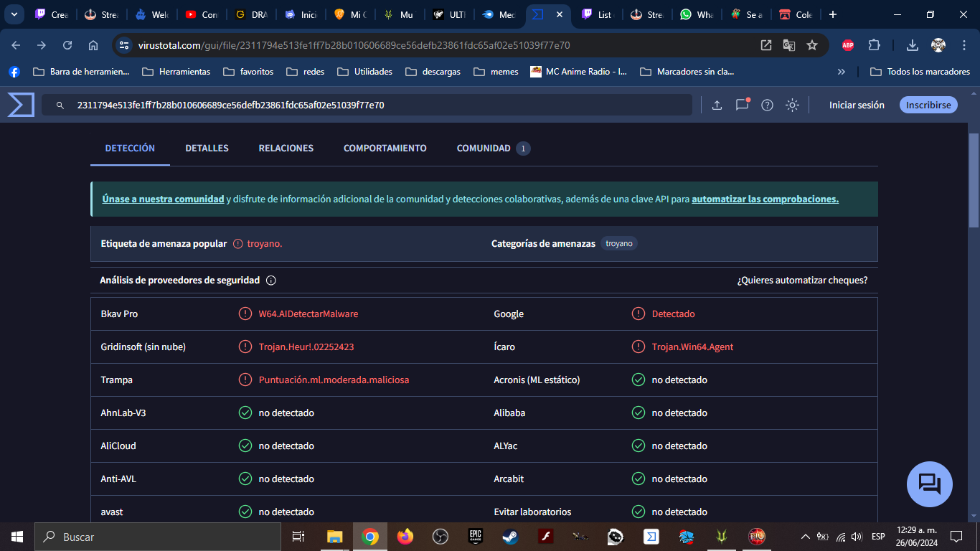Navigate back in browser
This screenshot has height=551, width=980.
point(16,45)
